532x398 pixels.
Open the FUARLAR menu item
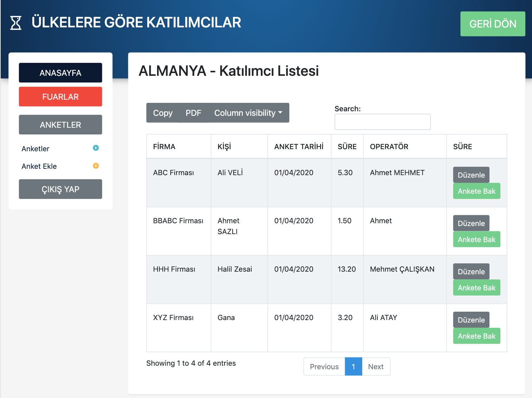click(x=60, y=97)
